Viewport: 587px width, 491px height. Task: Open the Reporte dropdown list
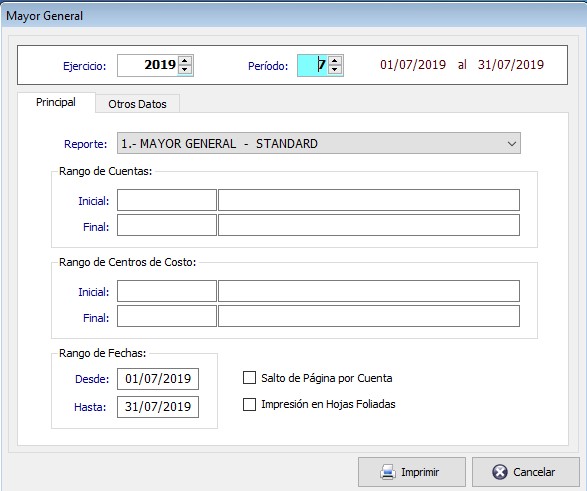[319, 143]
